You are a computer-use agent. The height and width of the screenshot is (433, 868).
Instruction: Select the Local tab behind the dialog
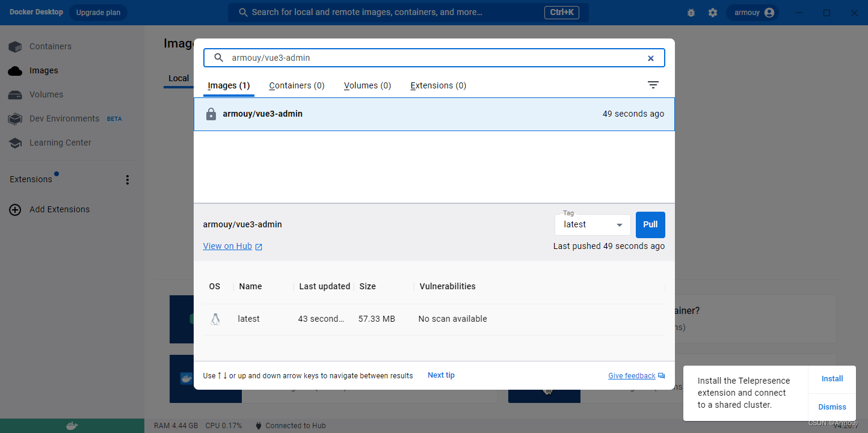tap(179, 78)
